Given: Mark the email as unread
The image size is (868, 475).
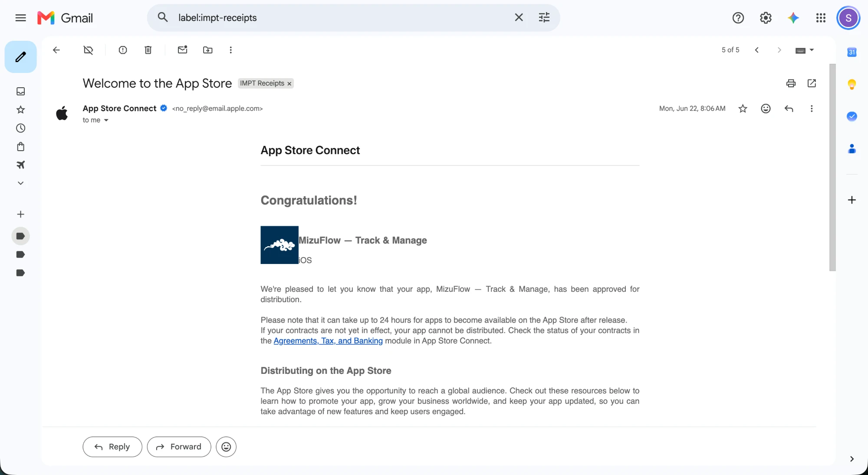Looking at the screenshot, I should (183, 50).
